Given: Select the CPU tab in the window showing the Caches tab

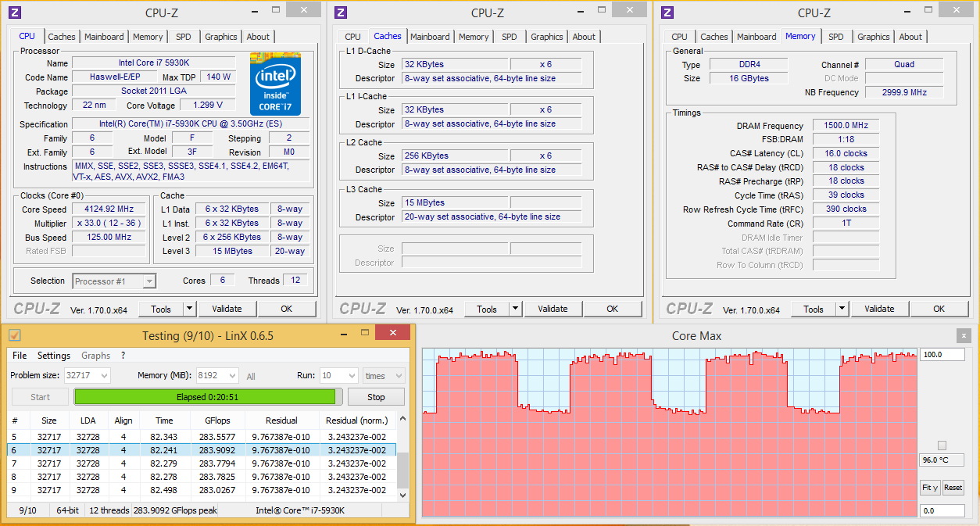Looking at the screenshot, I should tap(353, 37).
